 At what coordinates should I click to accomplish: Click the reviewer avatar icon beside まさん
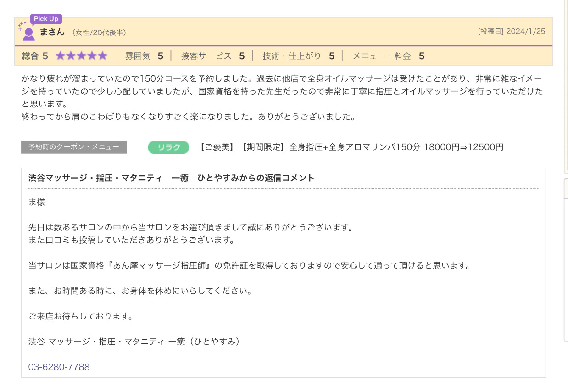(28, 34)
